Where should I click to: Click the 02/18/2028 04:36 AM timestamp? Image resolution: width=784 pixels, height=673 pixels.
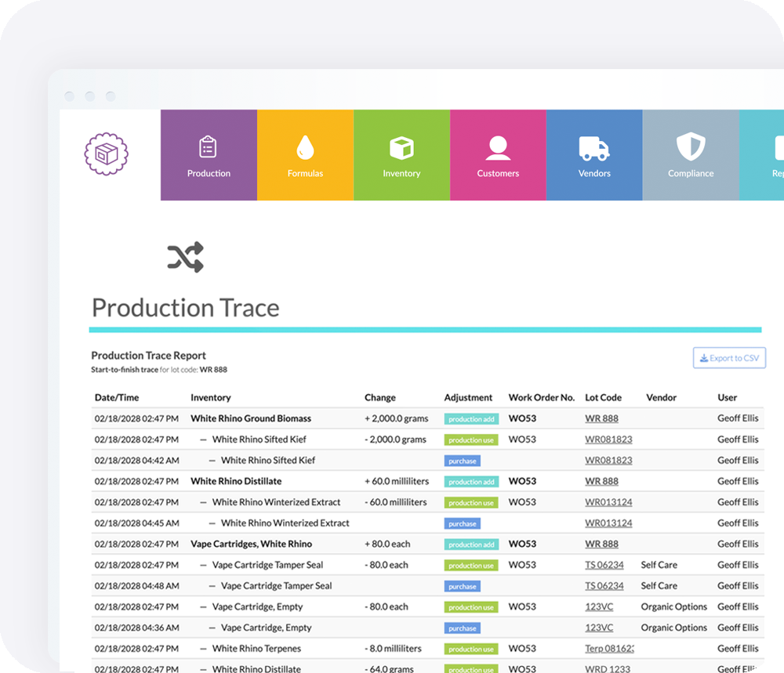pos(136,628)
